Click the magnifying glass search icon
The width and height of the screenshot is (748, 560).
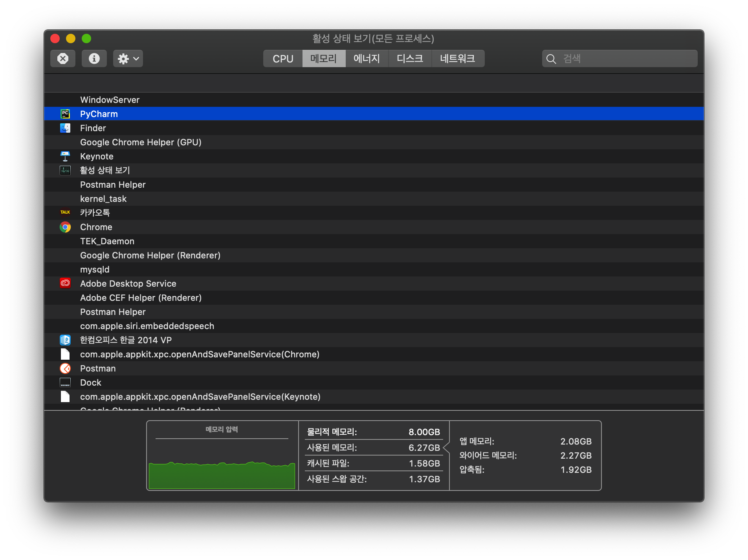point(551,59)
